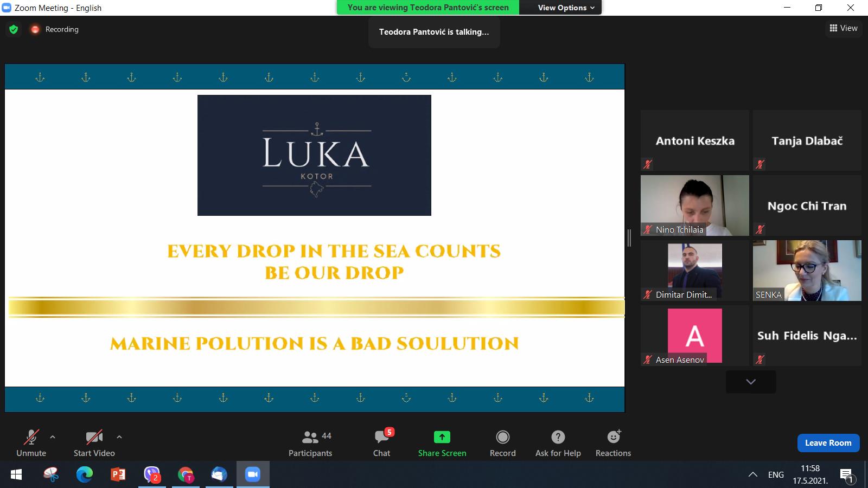Select Tanja Dlabač participant tile
The height and width of the screenshot is (488, 868).
click(x=807, y=140)
